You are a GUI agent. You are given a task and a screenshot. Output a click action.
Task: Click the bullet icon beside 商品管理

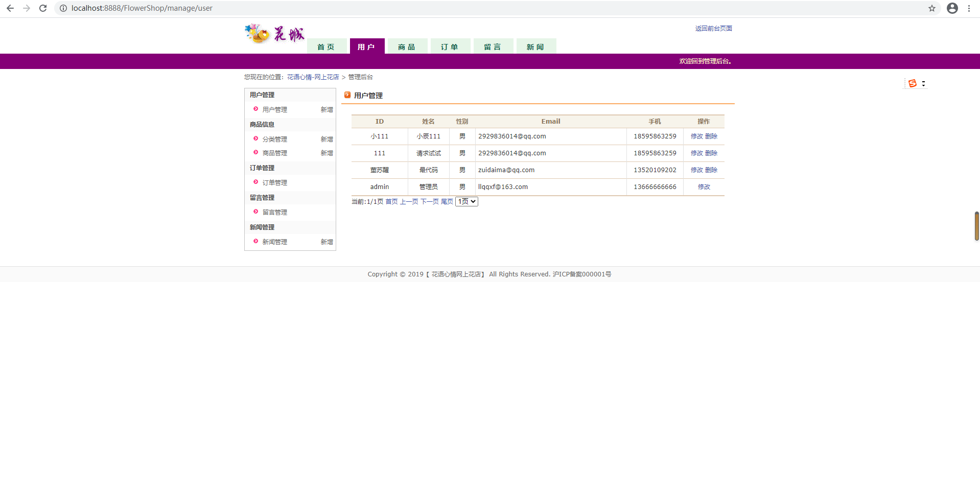(256, 152)
